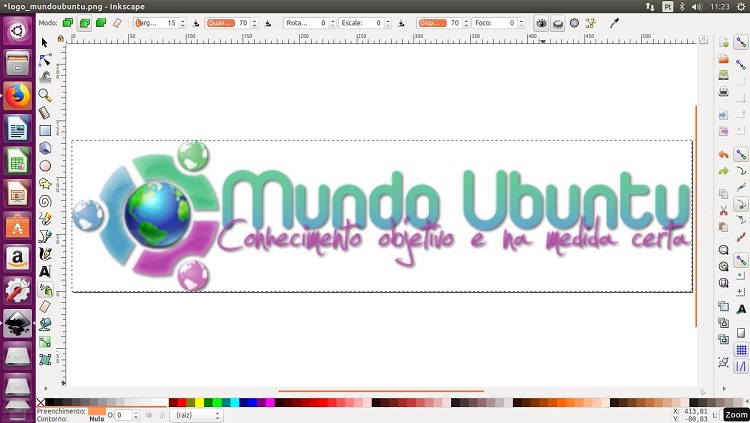Select the Star polygon tool
The image size is (750, 423).
pyautogui.click(x=45, y=183)
